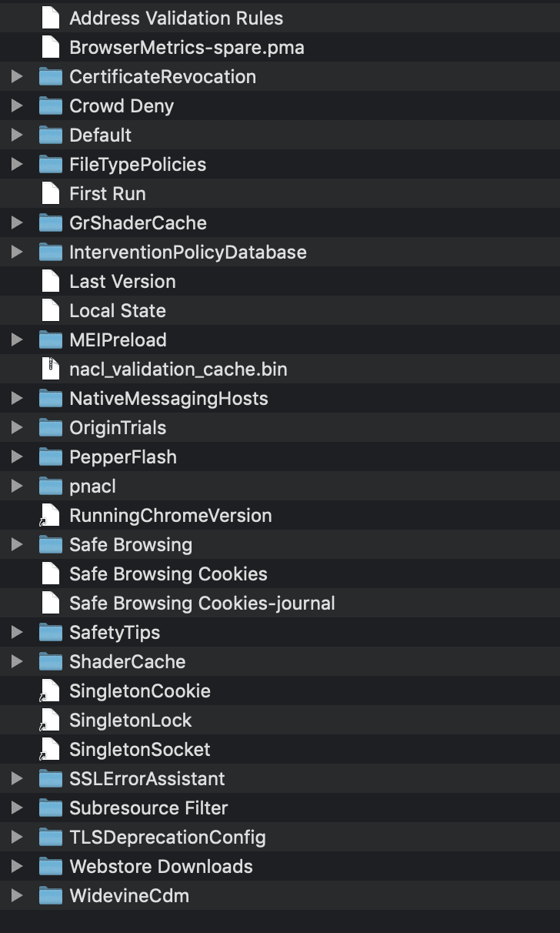This screenshot has height=933, width=560.
Task: Select the Safe Browsing Cookies-journal row
Action: [202, 604]
